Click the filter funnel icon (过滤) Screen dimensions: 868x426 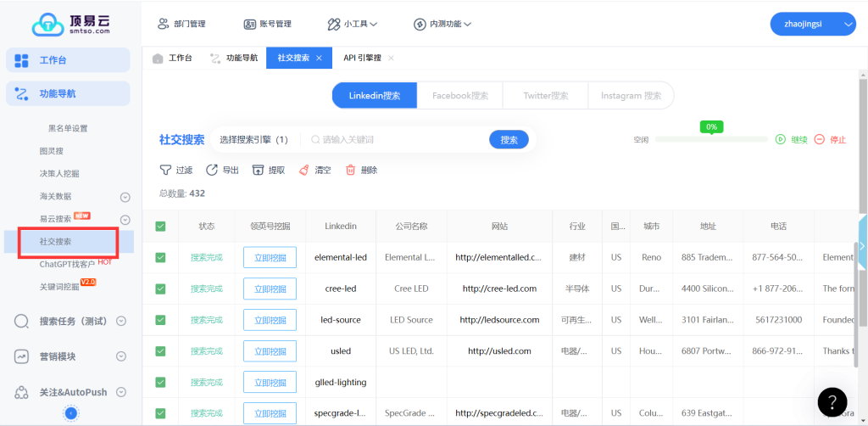coord(165,170)
